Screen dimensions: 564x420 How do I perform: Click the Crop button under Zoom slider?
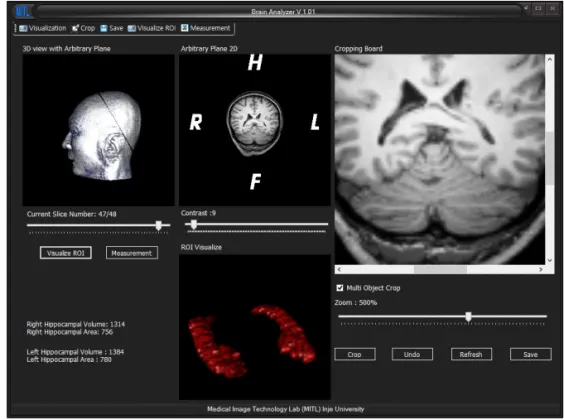(355, 355)
